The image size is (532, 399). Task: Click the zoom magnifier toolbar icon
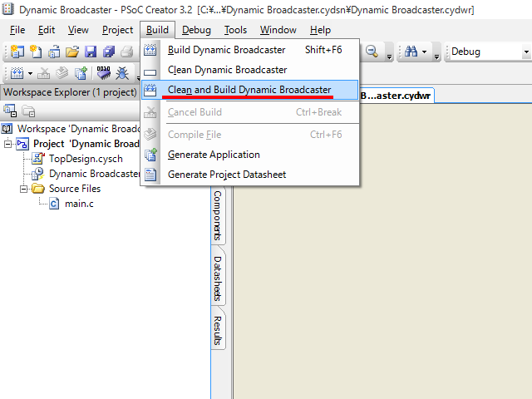[x=372, y=52]
